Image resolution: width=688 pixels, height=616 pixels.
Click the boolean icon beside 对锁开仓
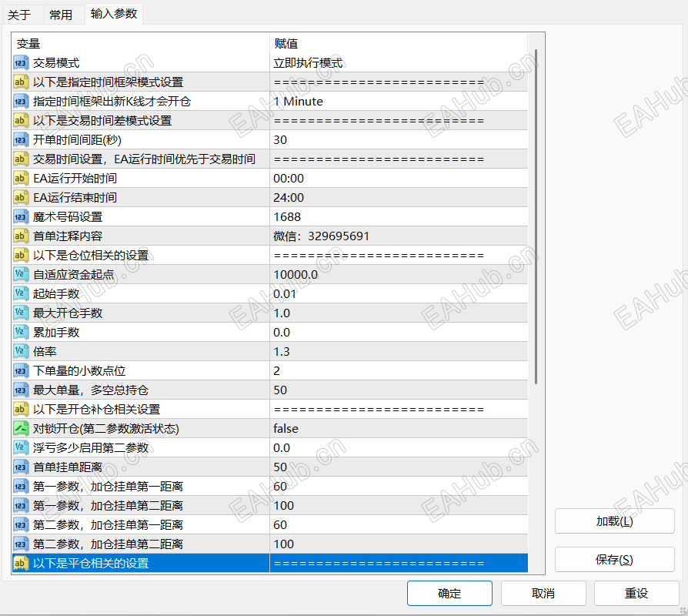(x=20, y=429)
